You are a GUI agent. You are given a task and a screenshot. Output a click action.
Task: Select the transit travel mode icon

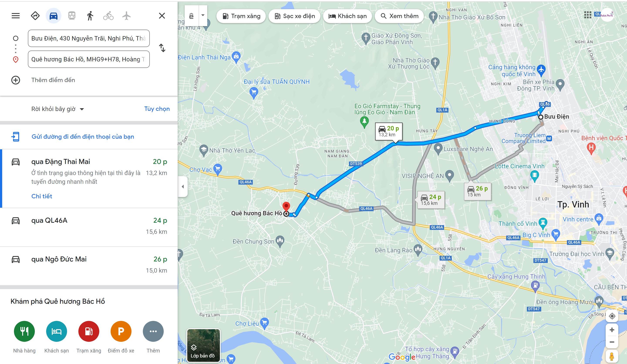pyautogui.click(x=72, y=16)
